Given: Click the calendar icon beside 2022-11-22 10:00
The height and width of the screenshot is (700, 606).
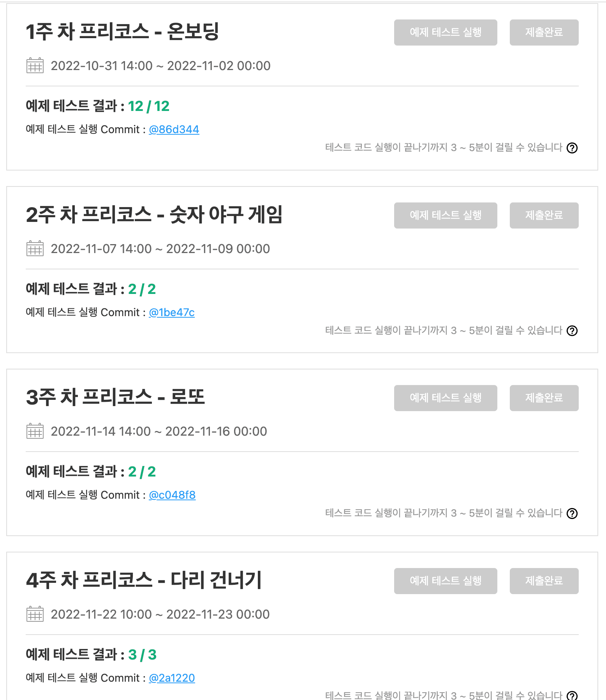Looking at the screenshot, I should (x=35, y=614).
